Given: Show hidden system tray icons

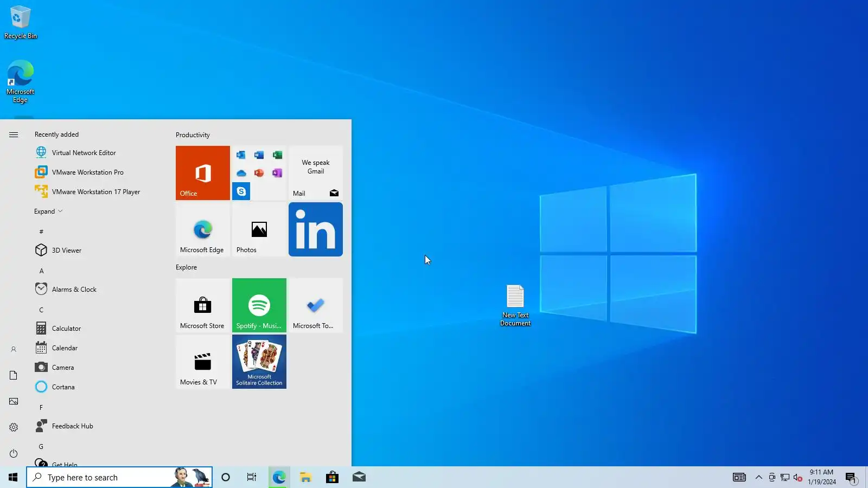Looking at the screenshot, I should pyautogui.click(x=759, y=477).
